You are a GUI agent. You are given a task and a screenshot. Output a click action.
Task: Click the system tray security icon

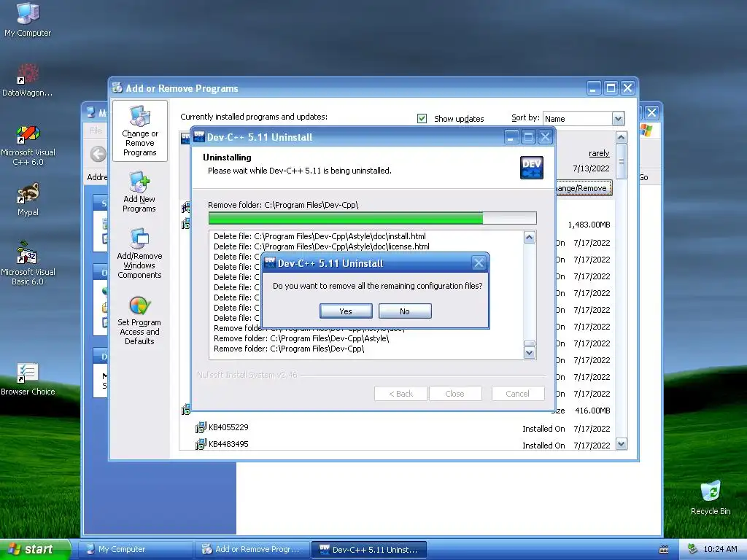pyautogui.click(x=692, y=549)
